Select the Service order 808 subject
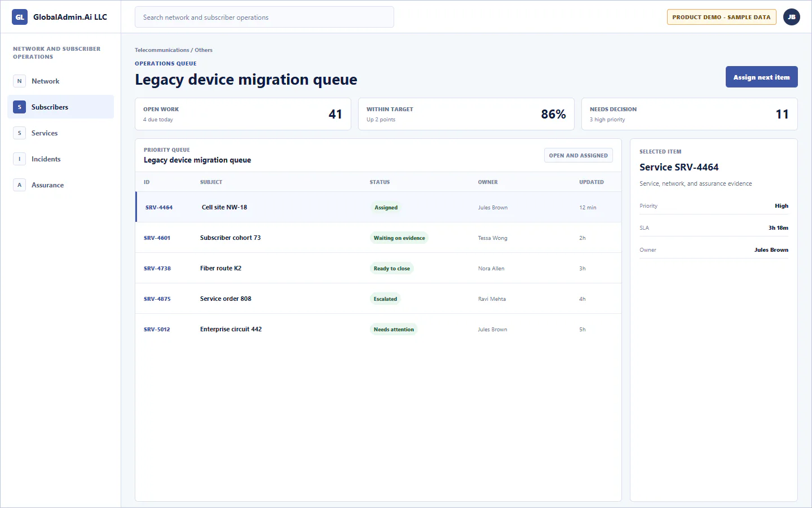The width and height of the screenshot is (812, 508). 226,299
